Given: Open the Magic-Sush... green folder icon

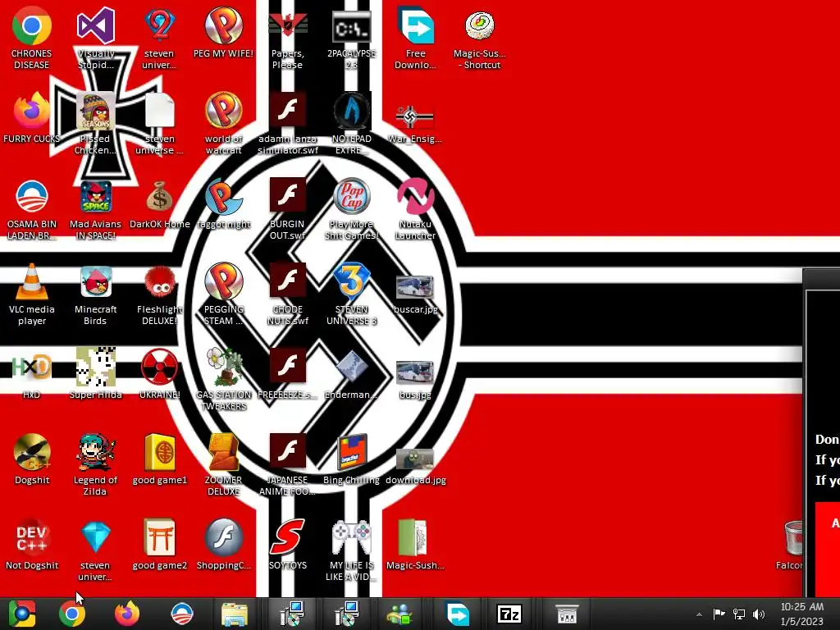Looking at the screenshot, I should [x=415, y=544].
